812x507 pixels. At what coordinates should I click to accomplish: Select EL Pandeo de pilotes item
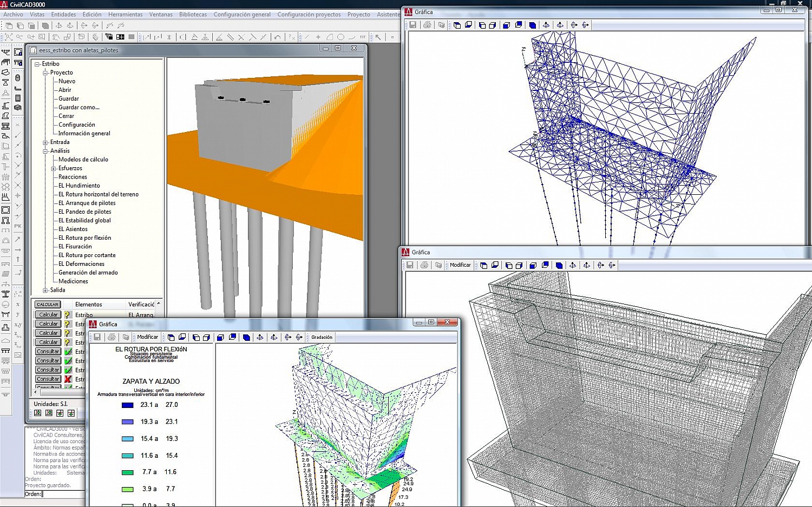(85, 212)
